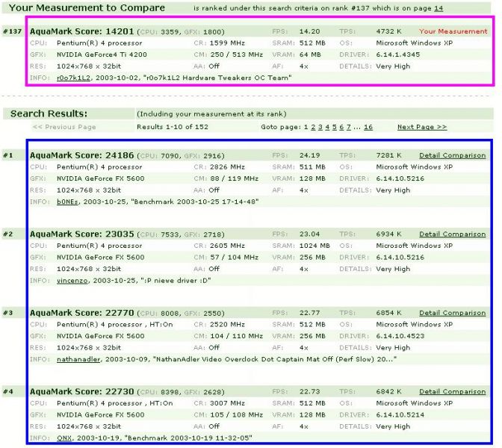Open Detail Comparison for score 22730
This screenshot has width=502, height=448.
click(453, 392)
